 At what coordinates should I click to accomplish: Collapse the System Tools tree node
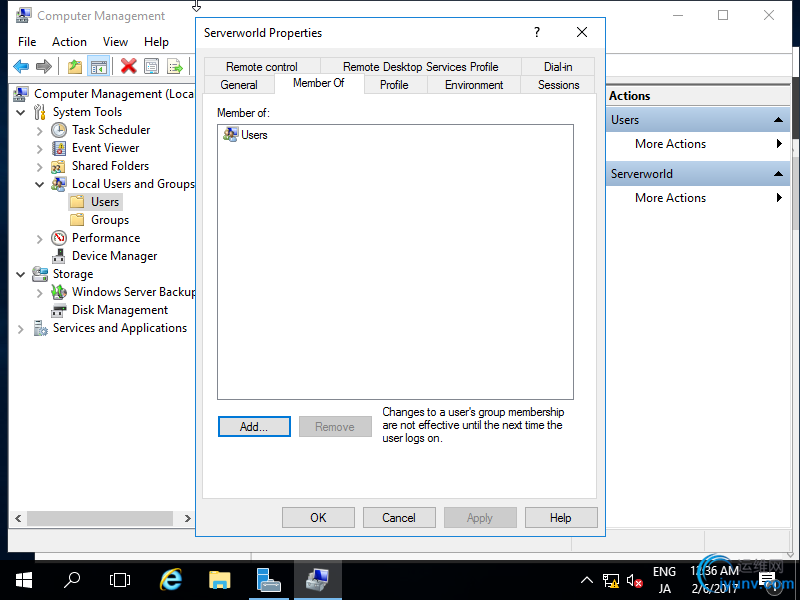point(20,112)
